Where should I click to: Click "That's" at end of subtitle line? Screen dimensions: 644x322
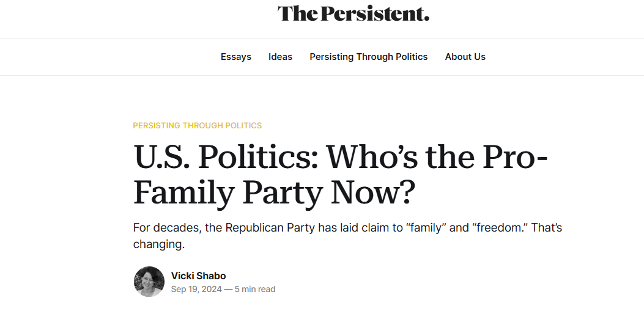[x=546, y=228]
